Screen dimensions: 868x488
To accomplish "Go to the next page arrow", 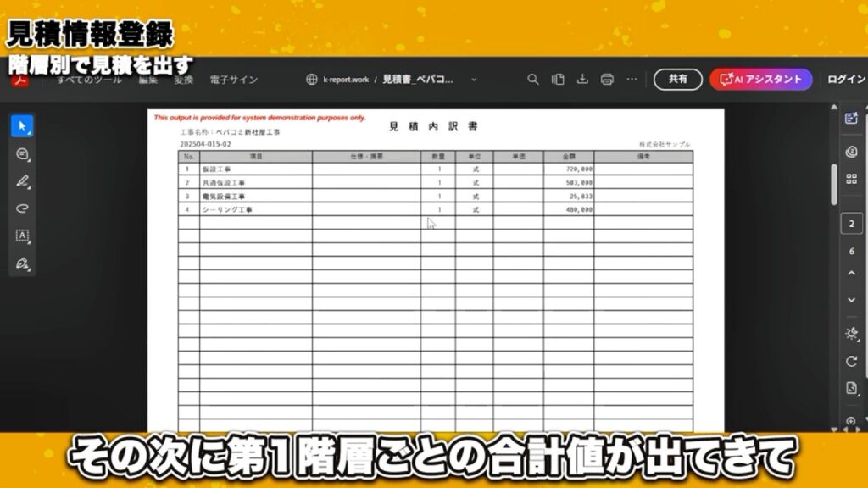I will (851, 300).
